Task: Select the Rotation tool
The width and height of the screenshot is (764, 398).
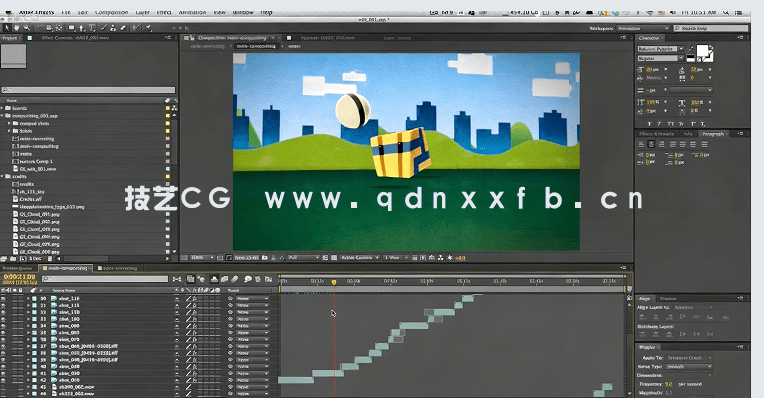Action: 39,28
